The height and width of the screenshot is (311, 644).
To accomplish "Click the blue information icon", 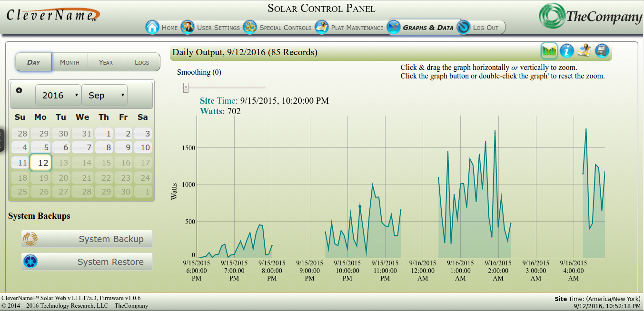I will pyautogui.click(x=566, y=50).
